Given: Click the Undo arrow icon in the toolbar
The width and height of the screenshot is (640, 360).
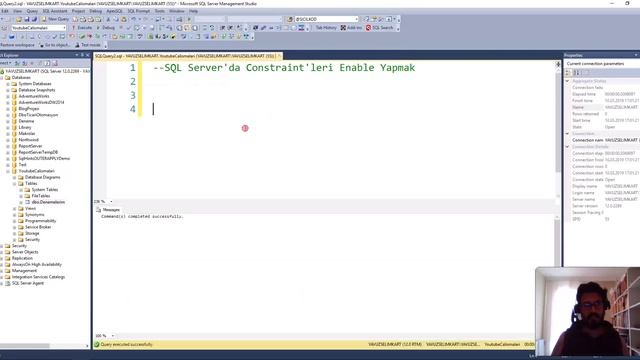Looking at the screenshot, I should [133, 19].
